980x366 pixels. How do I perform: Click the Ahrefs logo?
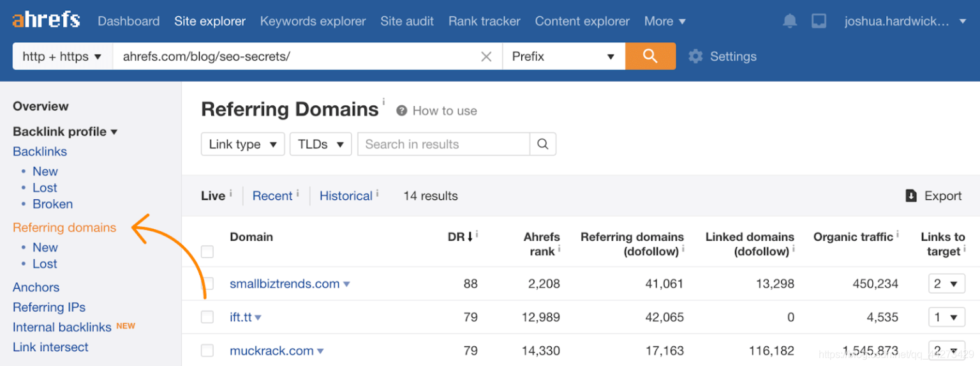(x=46, y=20)
